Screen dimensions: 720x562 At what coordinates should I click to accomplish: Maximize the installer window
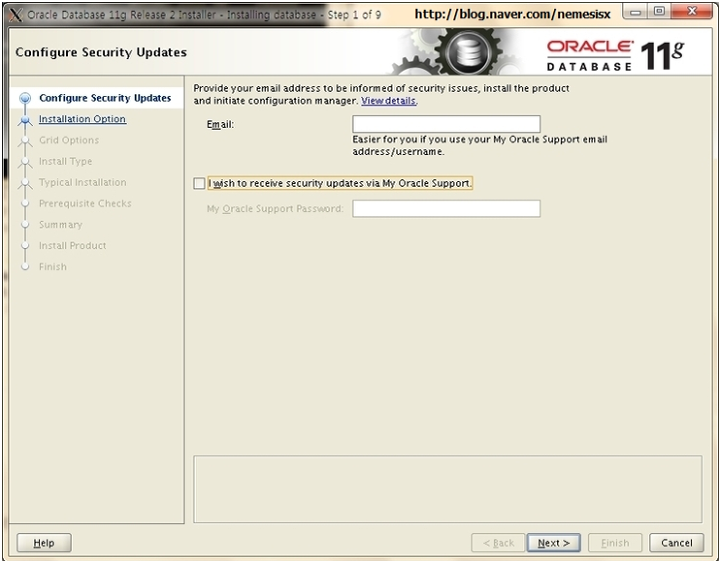pyautogui.click(x=659, y=11)
